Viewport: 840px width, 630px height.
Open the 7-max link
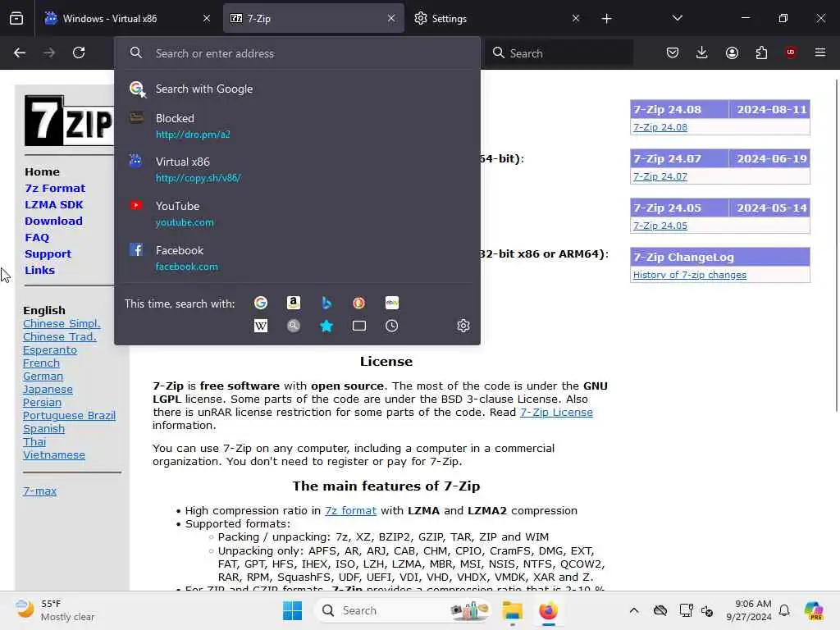pyautogui.click(x=39, y=491)
